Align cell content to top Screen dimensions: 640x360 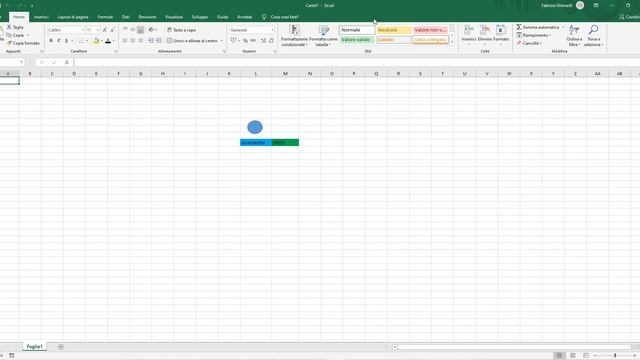click(x=125, y=30)
